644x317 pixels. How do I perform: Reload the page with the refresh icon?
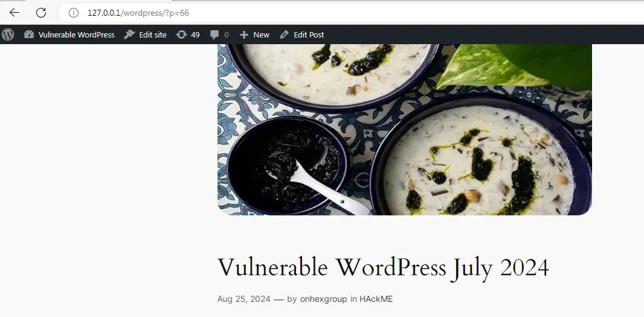coord(41,13)
